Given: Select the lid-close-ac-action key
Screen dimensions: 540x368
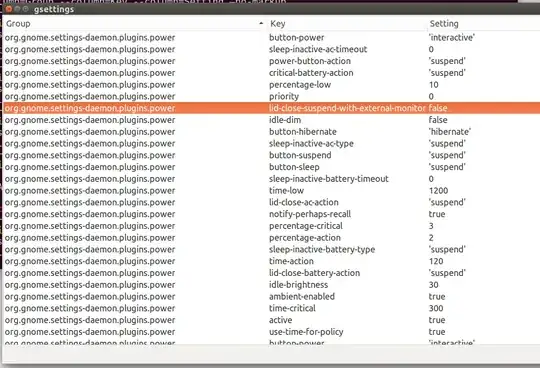Looking at the screenshot, I should (304, 202).
